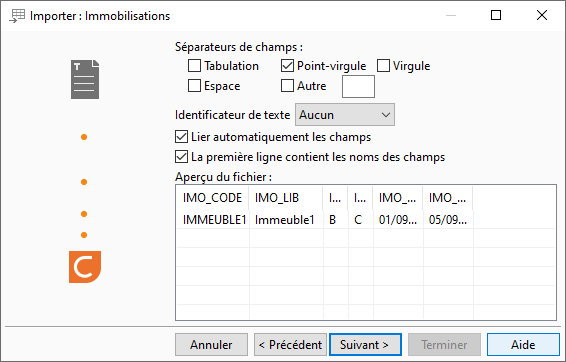Enable the Tabulation separator checkbox

pos(195,66)
